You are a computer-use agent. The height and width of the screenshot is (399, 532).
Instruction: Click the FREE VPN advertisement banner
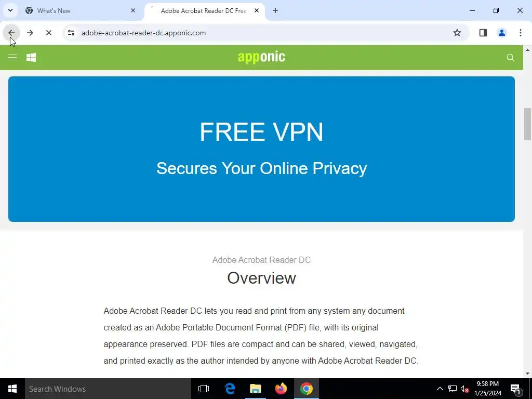(261, 149)
